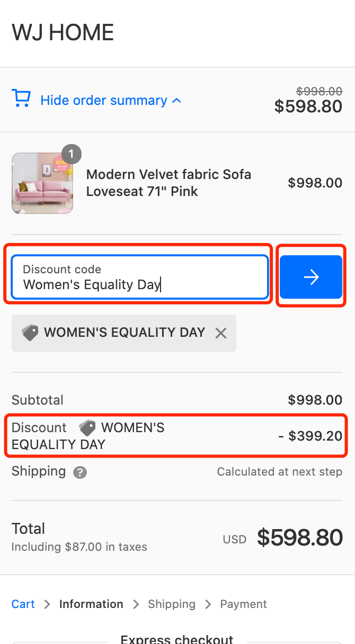
Task: Click the tag icon in the Discount row
Action: pyautogui.click(x=87, y=427)
